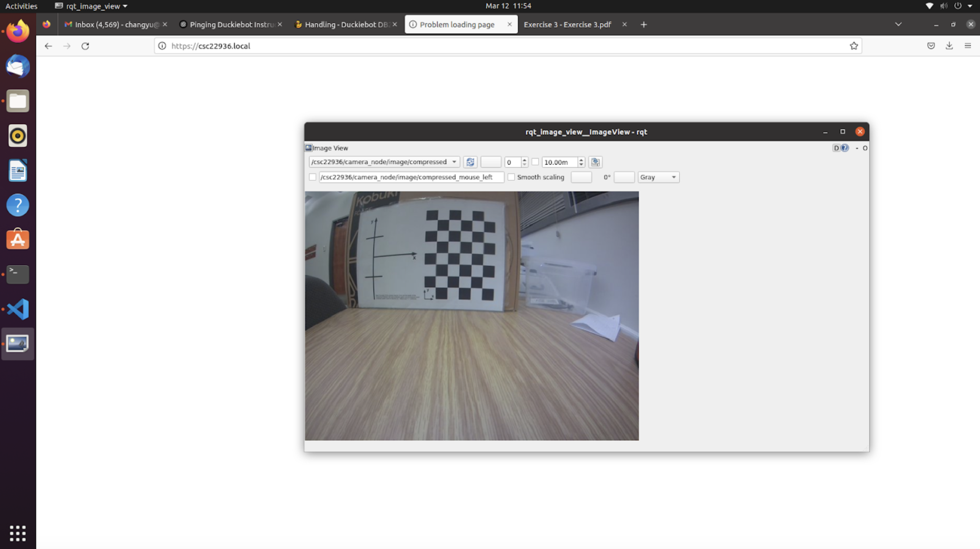The width and height of the screenshot is (980, 549).
Task: Bookmark this page with star icon
Action: [x=854, y=46]
